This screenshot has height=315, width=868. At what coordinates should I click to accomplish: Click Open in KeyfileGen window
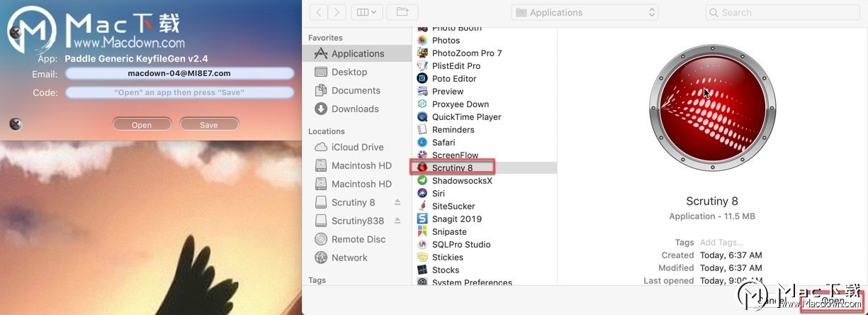[x=142, y=124]
